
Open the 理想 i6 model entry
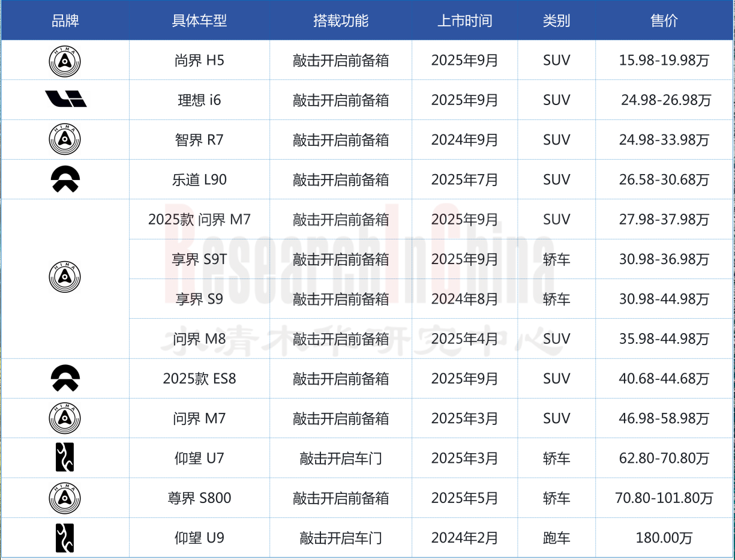coord(199,100)
